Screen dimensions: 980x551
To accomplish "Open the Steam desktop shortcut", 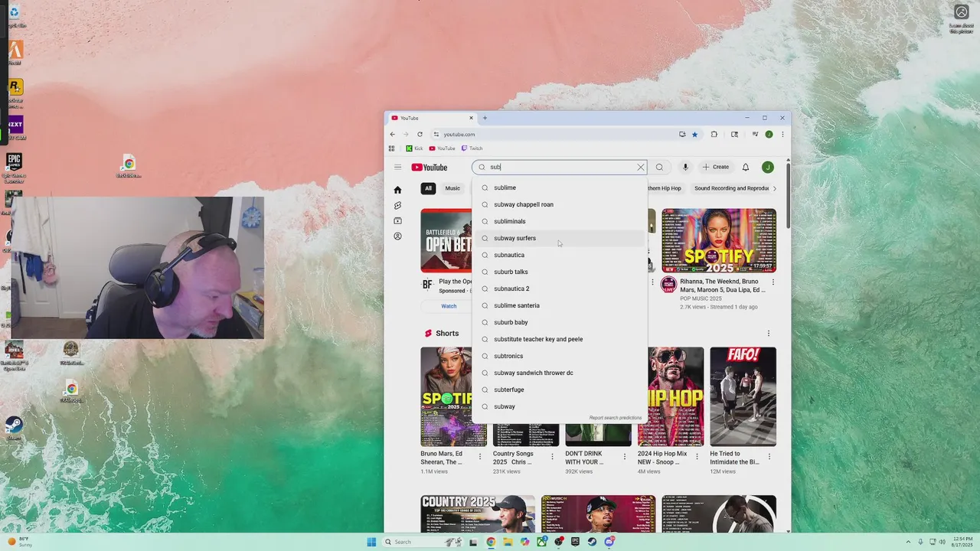I will pyautogui.click(x=14, y=427).
